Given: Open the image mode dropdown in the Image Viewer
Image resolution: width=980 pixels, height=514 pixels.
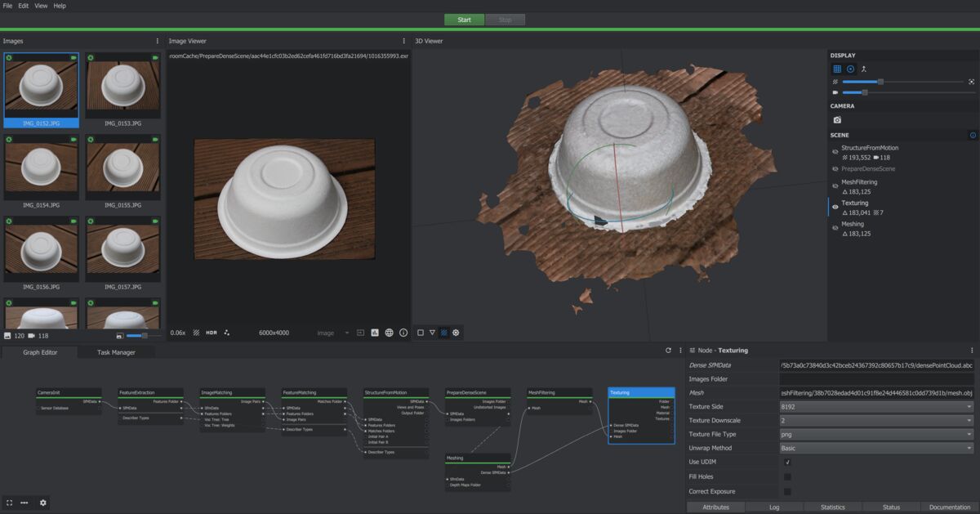Looking at the screenshot, I should click(x=335, y=333).
